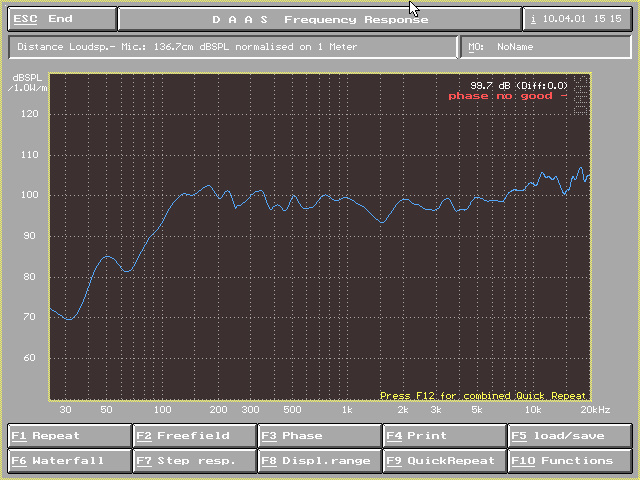Click the date and time info field

578,19
